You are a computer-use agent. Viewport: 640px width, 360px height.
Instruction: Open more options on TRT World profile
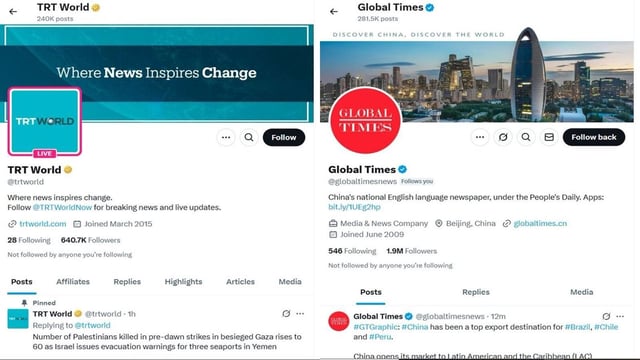[226, 138]
